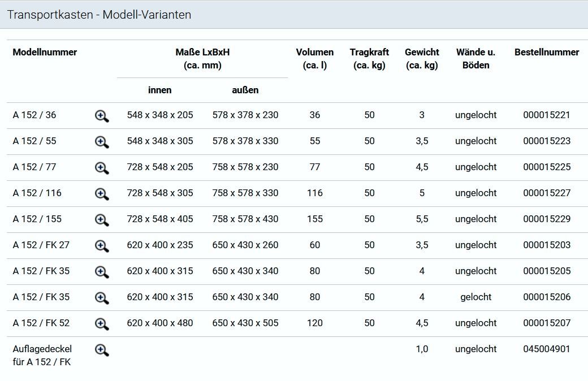
Task: Click order number 000015221
Action: pyautogui.click(x=547, y=115)
